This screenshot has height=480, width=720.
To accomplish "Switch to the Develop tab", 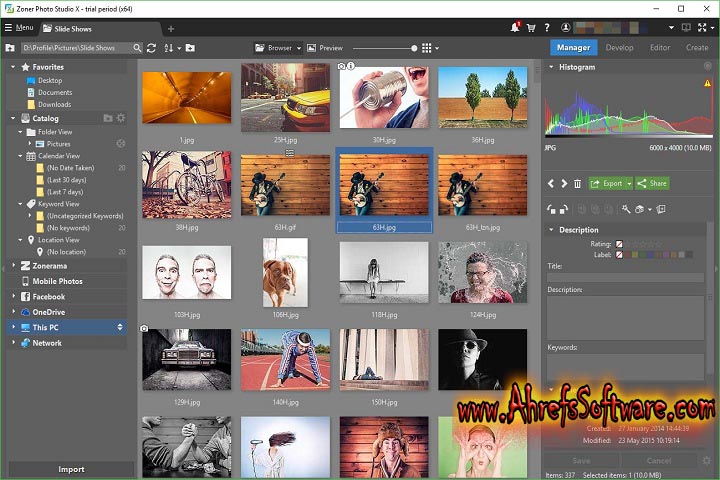I will click(x=619, y=47).
